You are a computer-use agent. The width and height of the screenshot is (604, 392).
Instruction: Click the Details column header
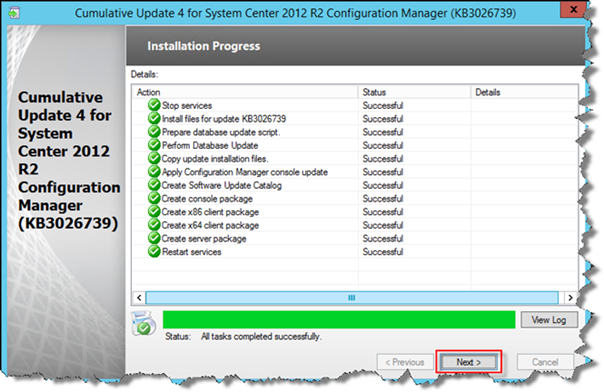pos(524,92)
